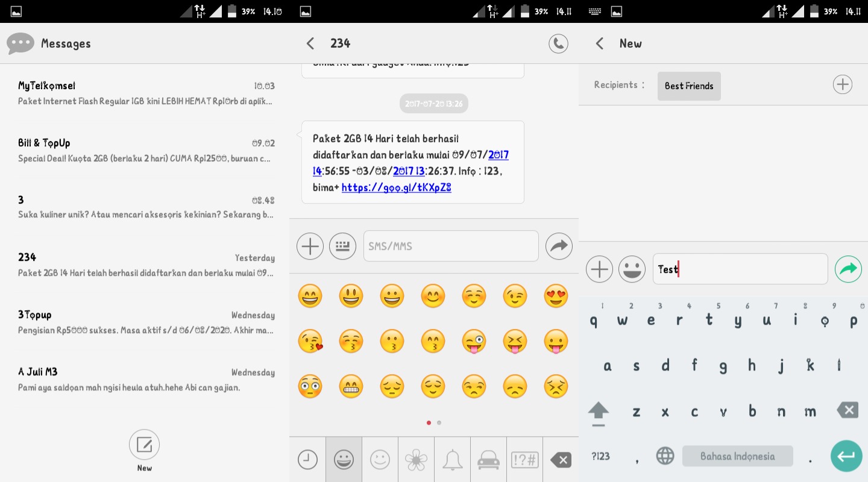This screenshot has width=868, height=482.
Task: Toggle the Shift key on keyboard
Action: coord(598,413)
